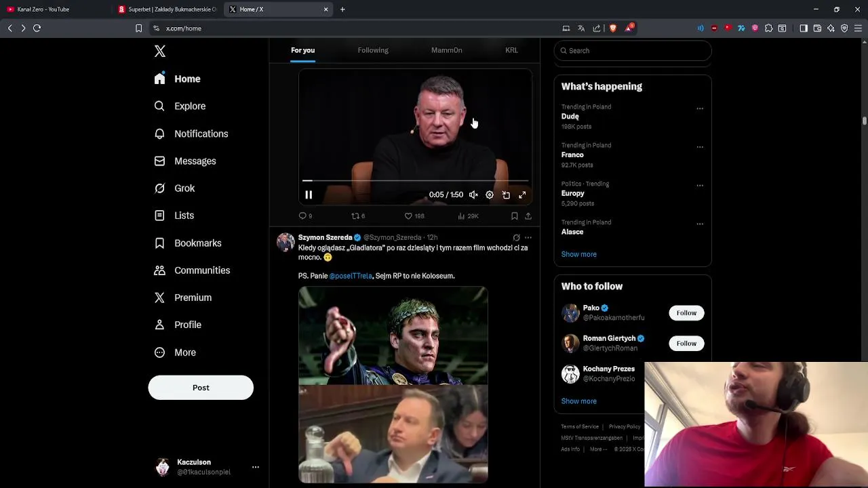Viewport: 868px width, 488px height.
Task: Unmute the video sound
Action: pos(473,195)
